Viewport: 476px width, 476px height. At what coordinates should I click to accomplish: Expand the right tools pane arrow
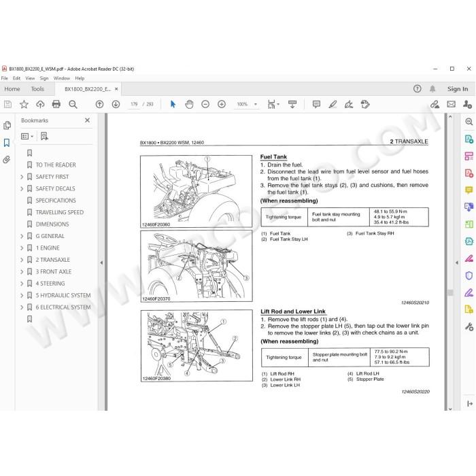tap(457, 262)
